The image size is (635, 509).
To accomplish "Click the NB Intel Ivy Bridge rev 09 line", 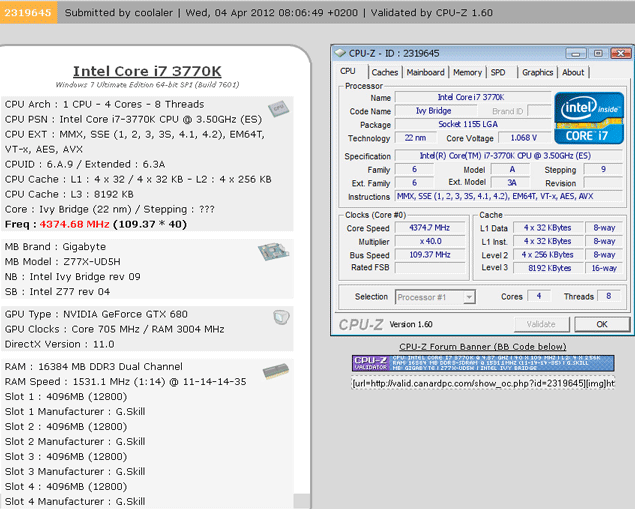I will coord(72,277).
